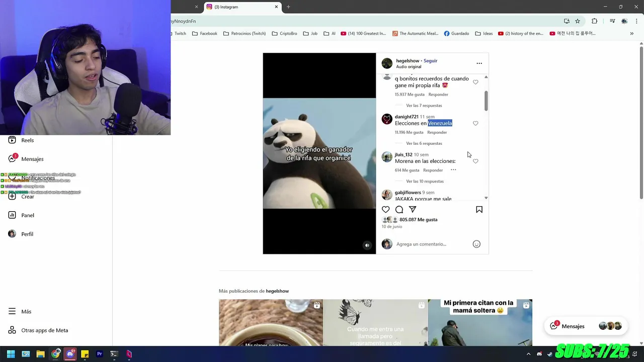The width and height of the screenshot is (644, 362).
Task: Open the CriptoBro bookmark folder
Action: [x=284, y=34]
